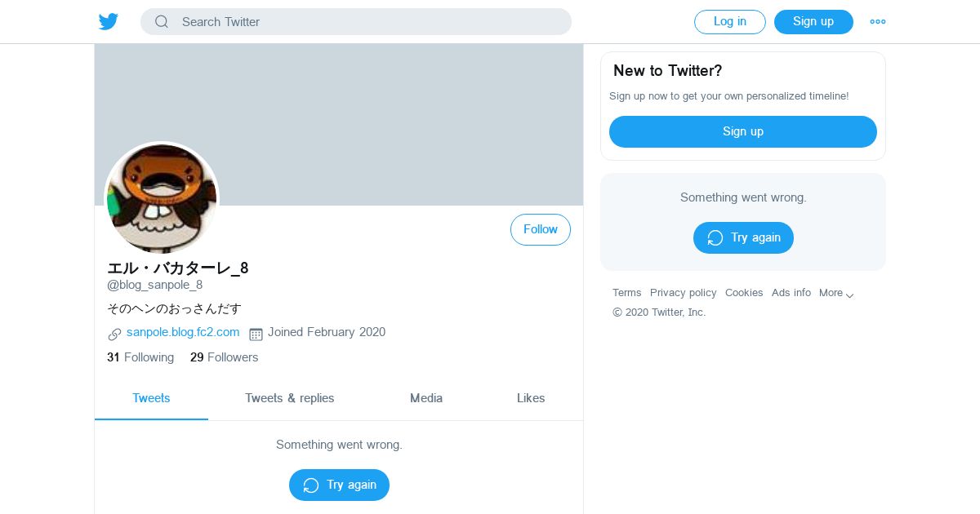Follow the account via the Follow button
The image size is (980, 514).
pyautogui.click(x=541, y=230)
